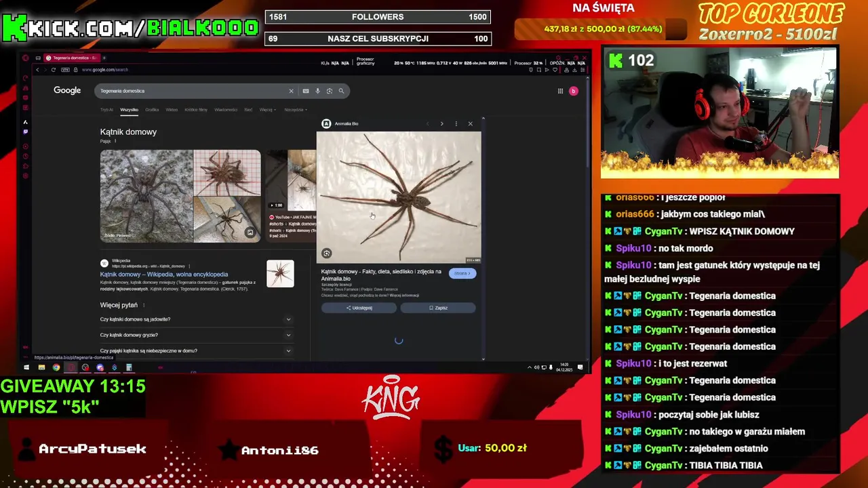Viewport: 868px width, 488px height.
Task: Open File Explorer from the taskbar
Action: [x=41, y=367]
